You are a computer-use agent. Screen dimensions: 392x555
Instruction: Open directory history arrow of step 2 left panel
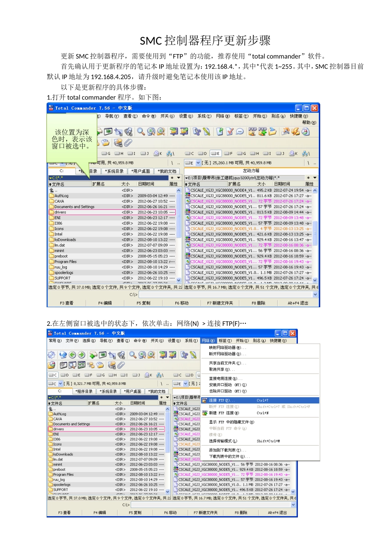(x=167, y=397)
